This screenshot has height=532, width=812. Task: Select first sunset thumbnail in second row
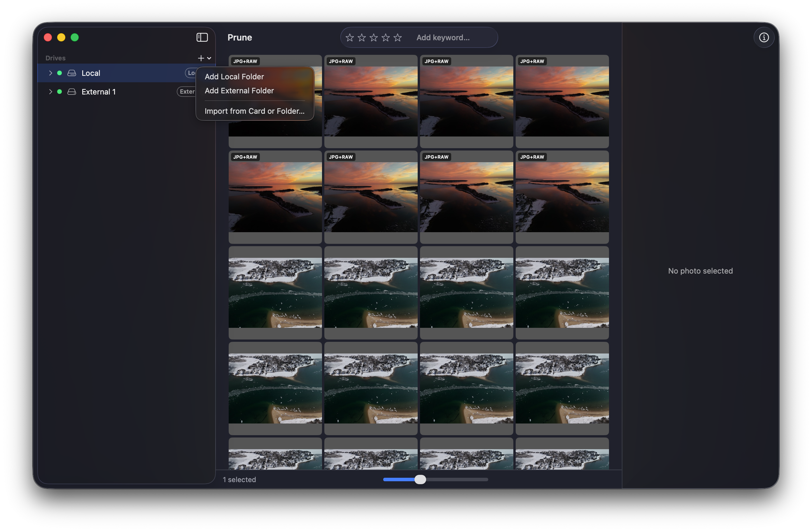pos(275,197)
